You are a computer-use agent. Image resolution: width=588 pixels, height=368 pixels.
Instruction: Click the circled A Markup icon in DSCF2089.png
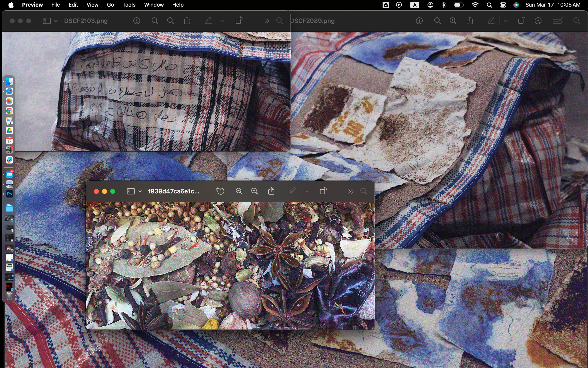click(538, 21)
